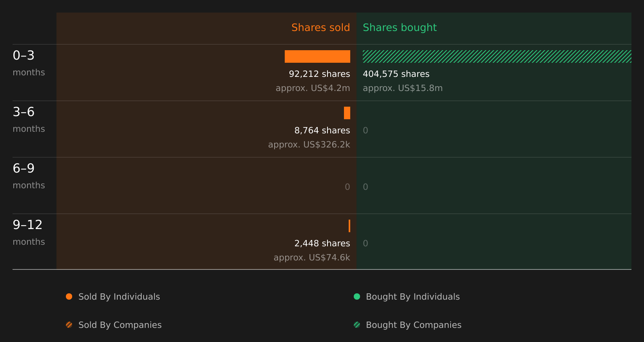Click the 9–12 months row label
Image resolution: width=644 pixels, height=342 pixels.
click(x=29, y=233)
